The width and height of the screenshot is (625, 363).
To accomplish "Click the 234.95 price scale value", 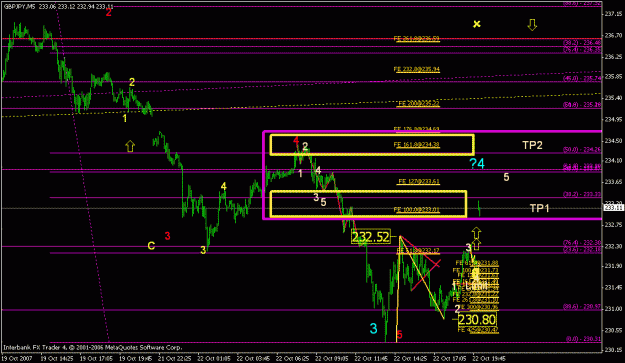I will click(613, 119).
